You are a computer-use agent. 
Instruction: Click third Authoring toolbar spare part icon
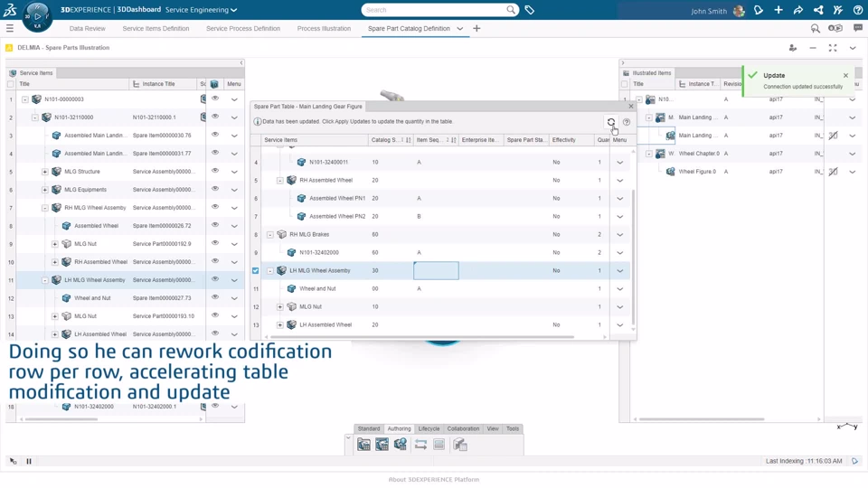401,445
